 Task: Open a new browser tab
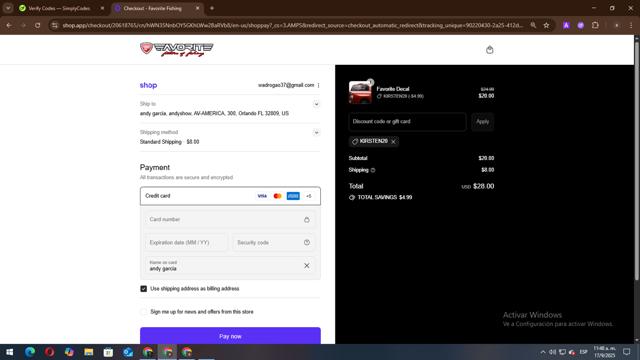tap(212, 8)
